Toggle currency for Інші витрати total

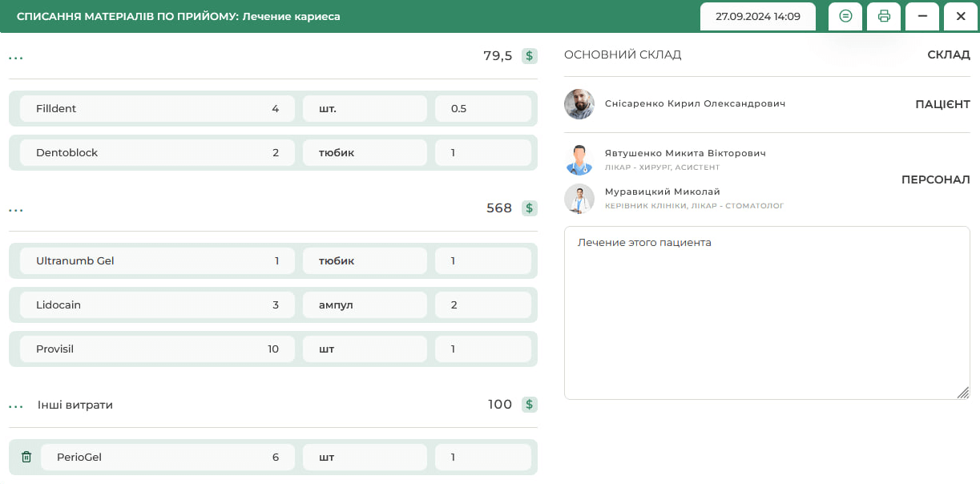coord(529,405)
